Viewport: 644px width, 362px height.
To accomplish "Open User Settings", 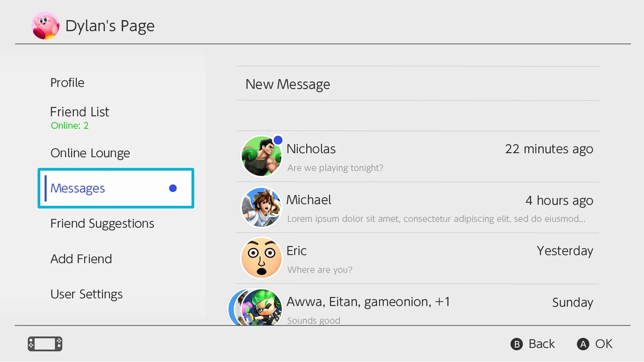I will [x=87, y=294].
